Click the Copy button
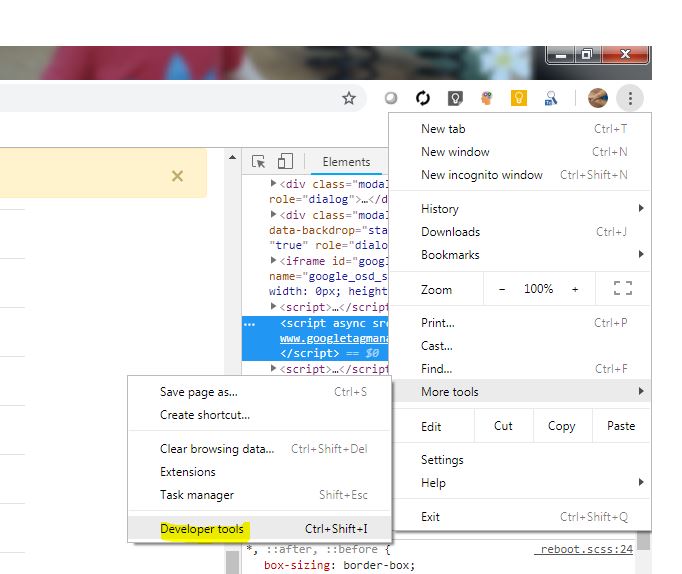This screenshot has width=682, height=574. (x=562, y=426)
